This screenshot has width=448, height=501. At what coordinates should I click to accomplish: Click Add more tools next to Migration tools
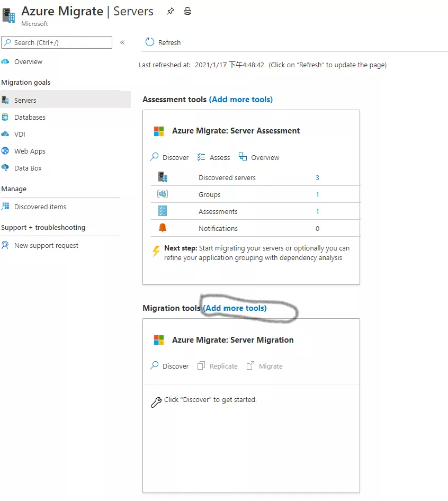tap(235, 308)
